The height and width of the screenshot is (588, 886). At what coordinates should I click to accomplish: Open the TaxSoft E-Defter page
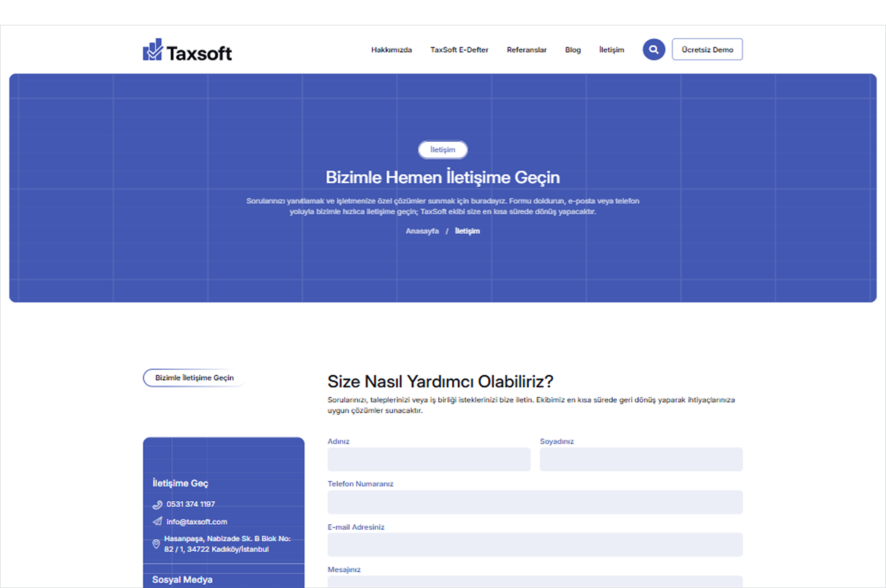[459, 50]
